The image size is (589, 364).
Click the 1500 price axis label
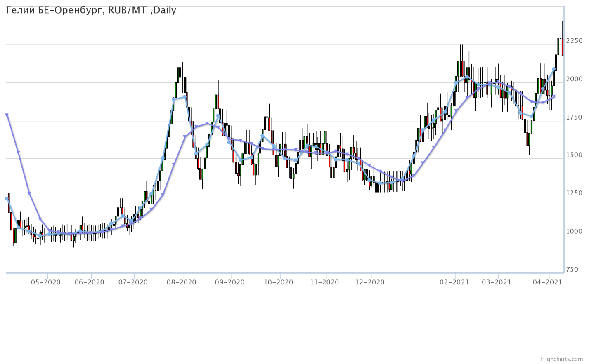[575, 155]
